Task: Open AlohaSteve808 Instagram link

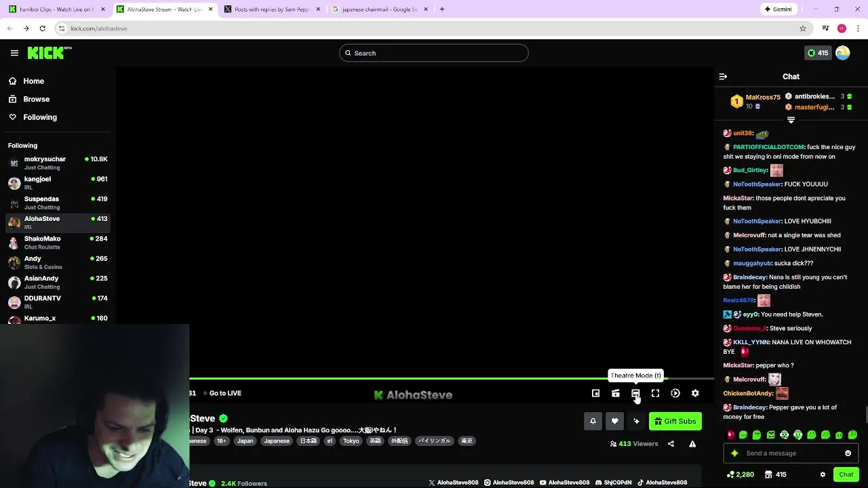Action: click(x=509, y=483)
